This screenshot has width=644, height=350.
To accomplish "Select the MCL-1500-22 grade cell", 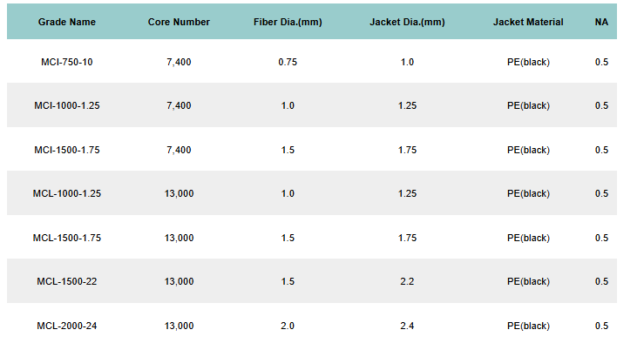I will 67,281.
